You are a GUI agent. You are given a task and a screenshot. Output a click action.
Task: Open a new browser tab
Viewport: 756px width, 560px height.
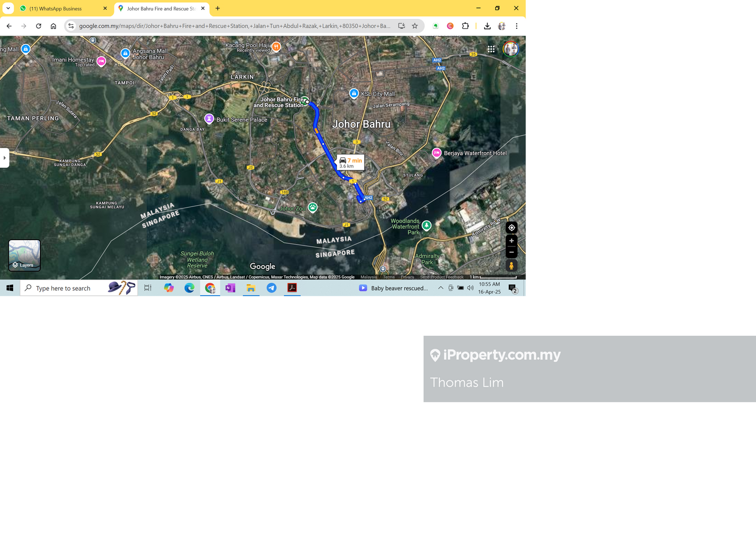click(218, 8)
